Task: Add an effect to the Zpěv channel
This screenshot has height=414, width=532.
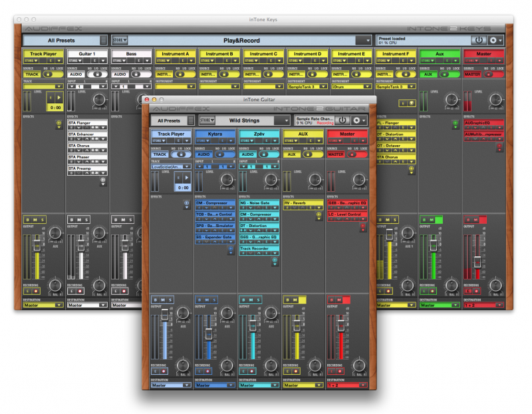Action: 275,260
